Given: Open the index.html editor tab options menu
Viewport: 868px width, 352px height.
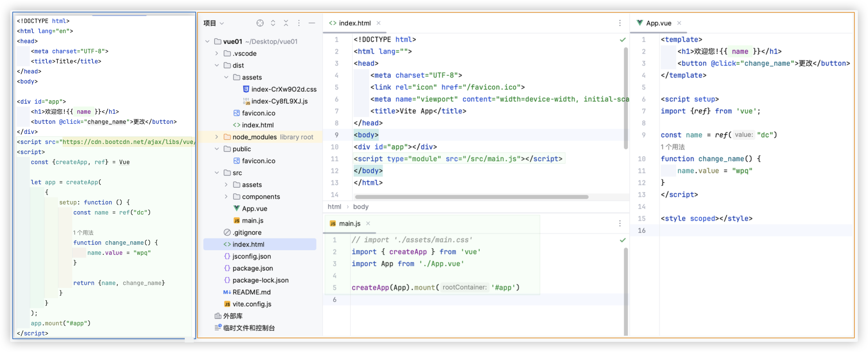Looking at the screenshot, I should tap(620, 23).
